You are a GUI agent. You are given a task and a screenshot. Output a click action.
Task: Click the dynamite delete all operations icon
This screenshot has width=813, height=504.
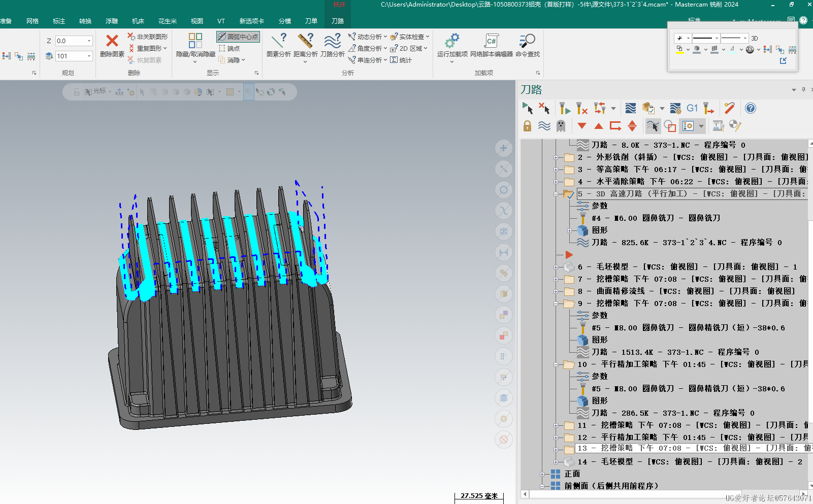point(729,108)
